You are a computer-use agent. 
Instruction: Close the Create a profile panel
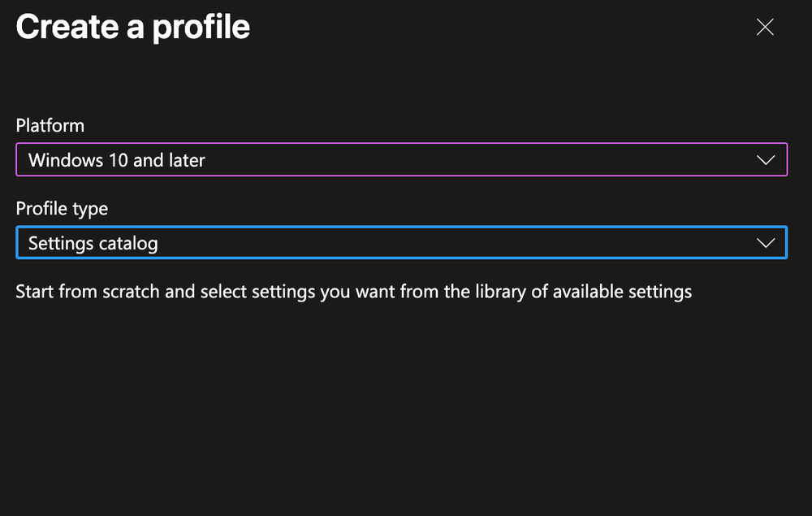pyautogui.click(x=765, y=27)
